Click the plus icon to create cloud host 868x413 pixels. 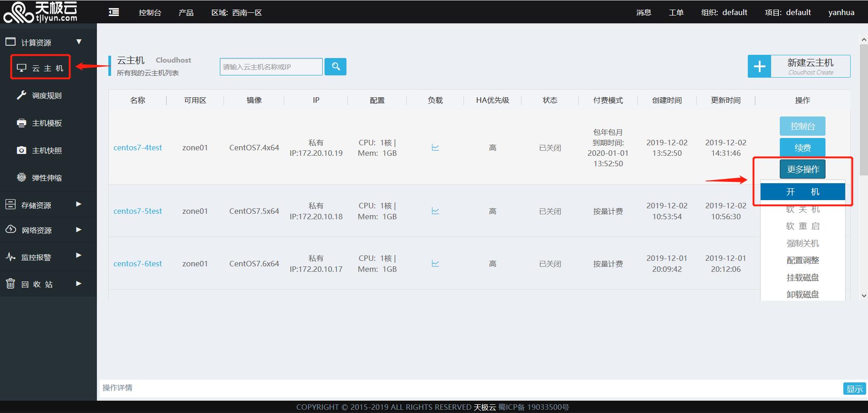pos(759,67)
